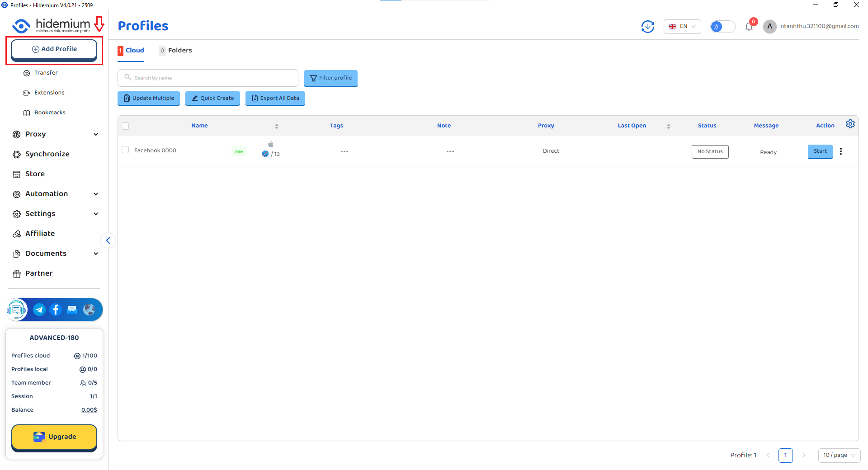Open table column settings gear
Screen dimensions: 868x470
pos(850,124)
